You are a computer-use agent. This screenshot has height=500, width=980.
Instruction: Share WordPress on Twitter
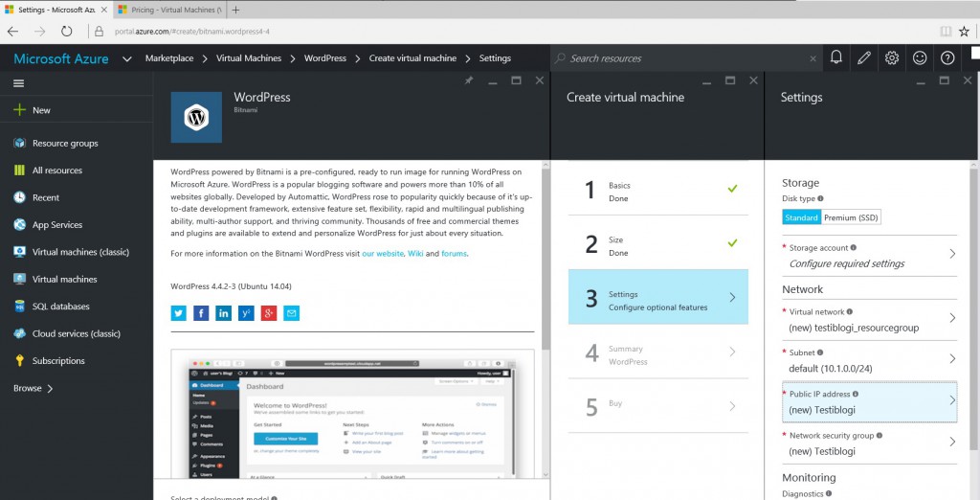[x=178, y=313]
